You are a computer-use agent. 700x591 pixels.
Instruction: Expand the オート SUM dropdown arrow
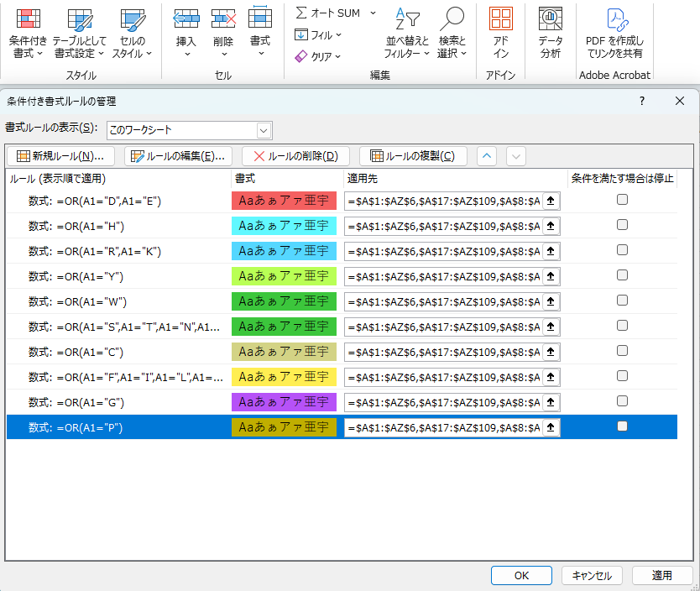[373, 13]
